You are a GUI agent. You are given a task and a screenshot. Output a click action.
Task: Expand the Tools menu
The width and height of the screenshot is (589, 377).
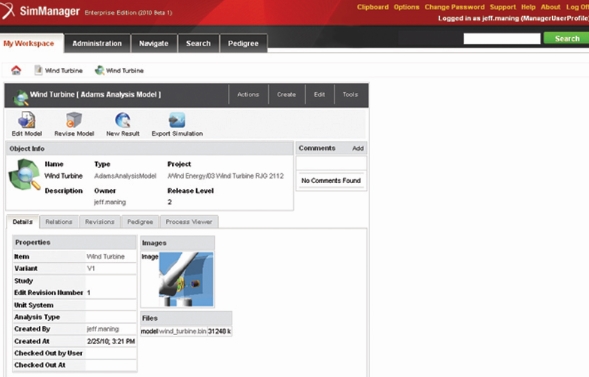pos(350,95)
